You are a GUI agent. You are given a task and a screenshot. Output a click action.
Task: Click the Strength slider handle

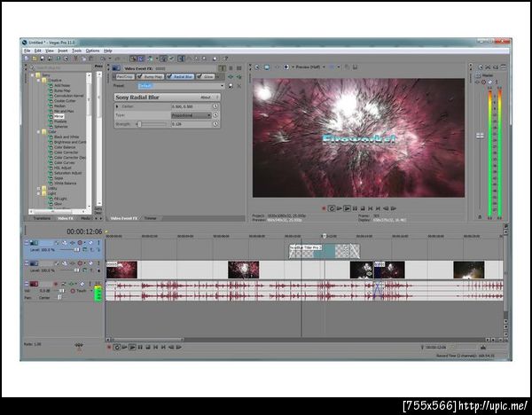tap(139, 124)
